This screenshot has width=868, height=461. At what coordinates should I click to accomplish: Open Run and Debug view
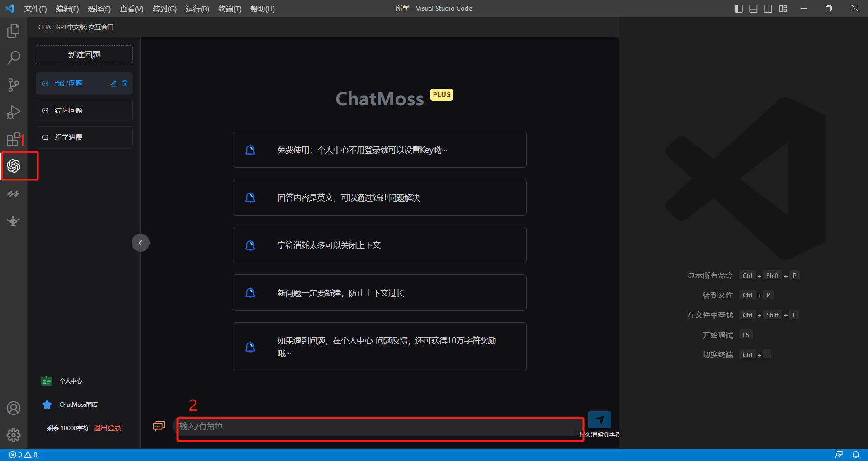14,112
